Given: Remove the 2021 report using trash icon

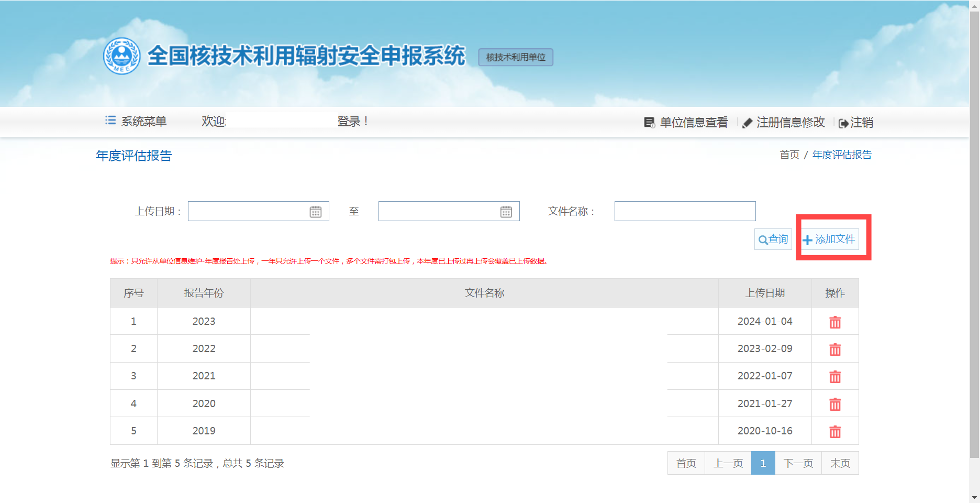Looking at the screenshot, I should [835, 377].
